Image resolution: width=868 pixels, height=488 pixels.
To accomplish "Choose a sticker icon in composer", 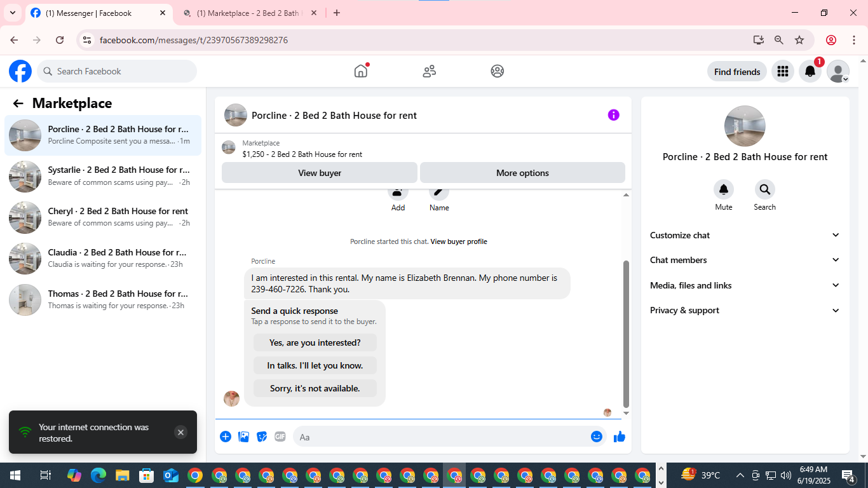I will click(262, 437).
